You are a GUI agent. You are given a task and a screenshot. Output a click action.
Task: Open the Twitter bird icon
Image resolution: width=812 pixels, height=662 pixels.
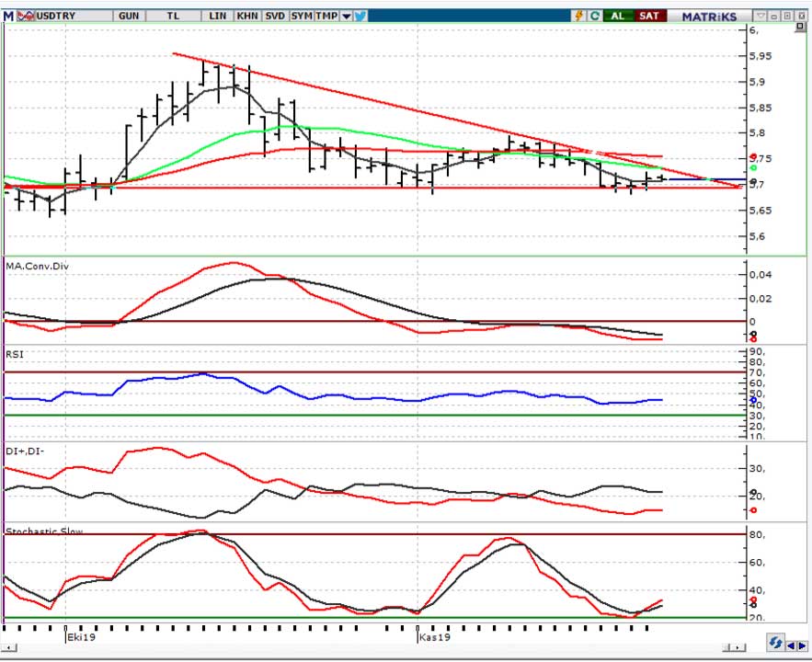tap(360, 16)
